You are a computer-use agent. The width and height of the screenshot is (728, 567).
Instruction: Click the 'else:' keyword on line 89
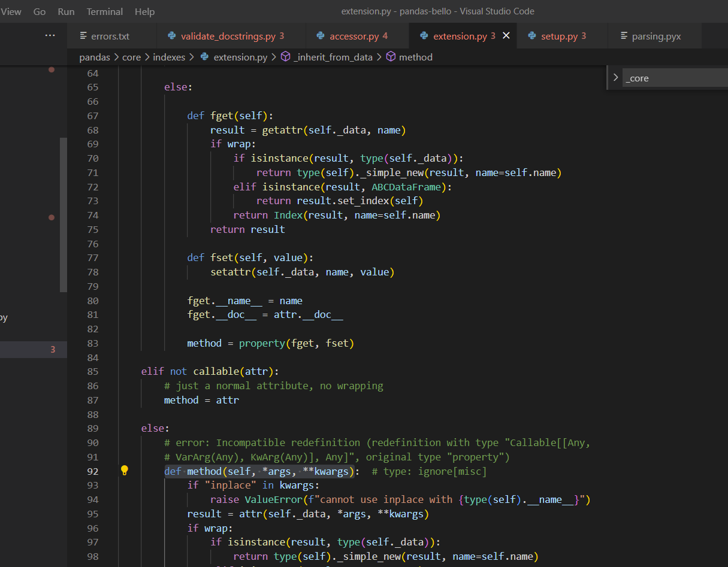155,428
